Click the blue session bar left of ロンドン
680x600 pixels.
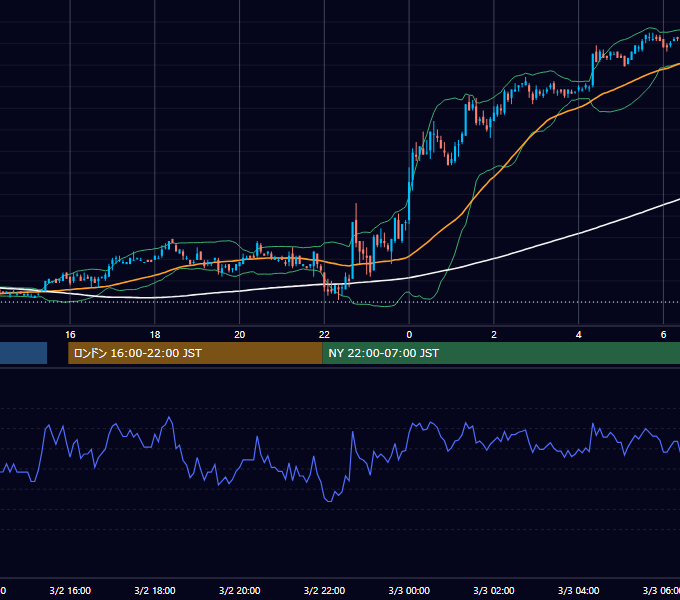(23, 353)
